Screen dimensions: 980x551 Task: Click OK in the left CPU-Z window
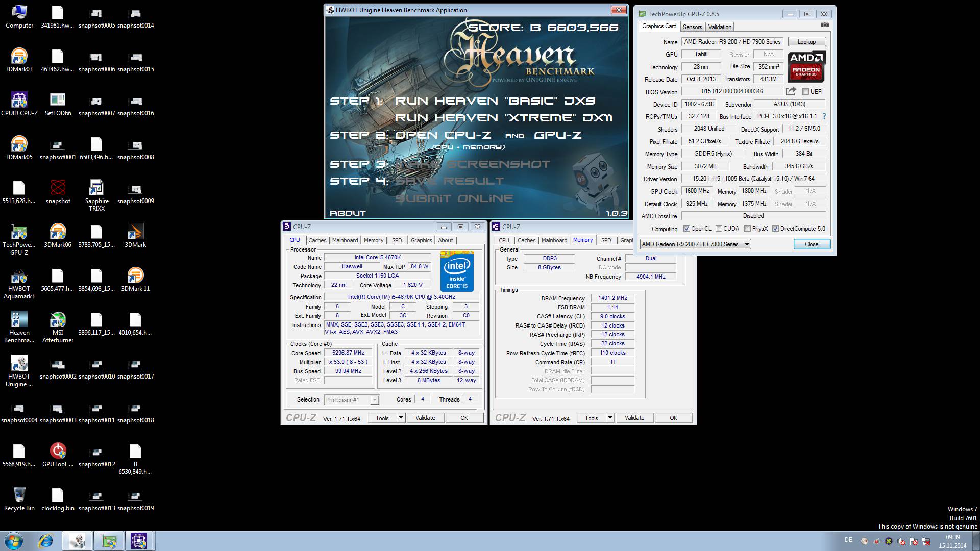click(464, 418)
